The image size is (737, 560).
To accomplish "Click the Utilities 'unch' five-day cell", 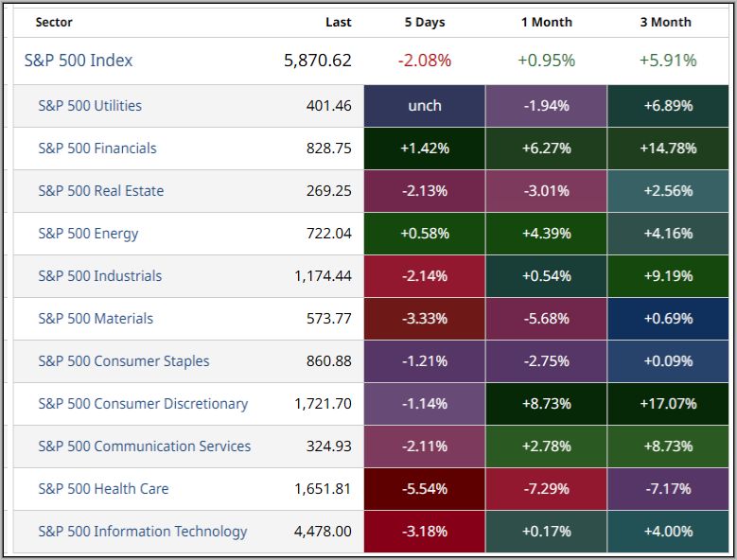I will pyautogui.click(x=425, y=106).
